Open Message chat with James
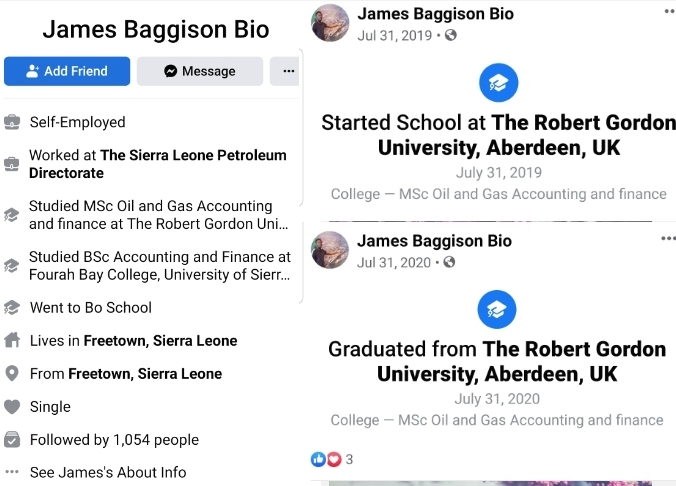Image resolution: width=676 pixels, height=486 pixels. 200,71
